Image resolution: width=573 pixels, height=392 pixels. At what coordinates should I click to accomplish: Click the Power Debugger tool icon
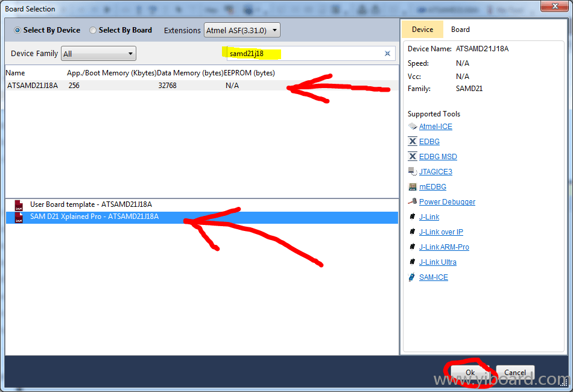413,201
